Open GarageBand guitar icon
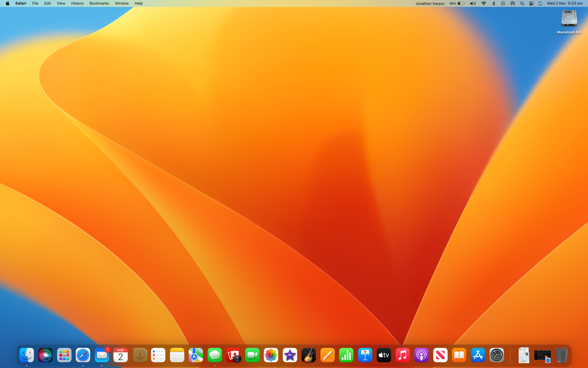 pyautogui.click(x=309, y=355)
